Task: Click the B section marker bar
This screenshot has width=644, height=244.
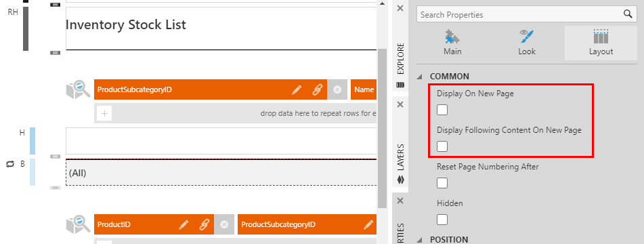Action: click(x=33, y=172)
